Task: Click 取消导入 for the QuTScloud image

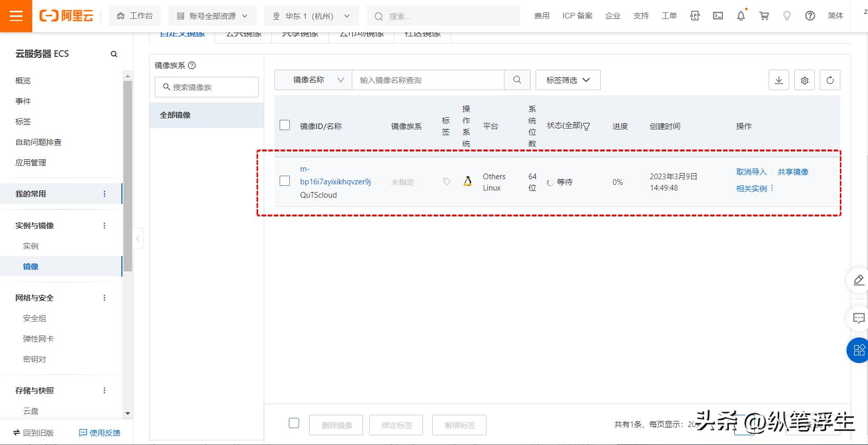Action: 751,172
